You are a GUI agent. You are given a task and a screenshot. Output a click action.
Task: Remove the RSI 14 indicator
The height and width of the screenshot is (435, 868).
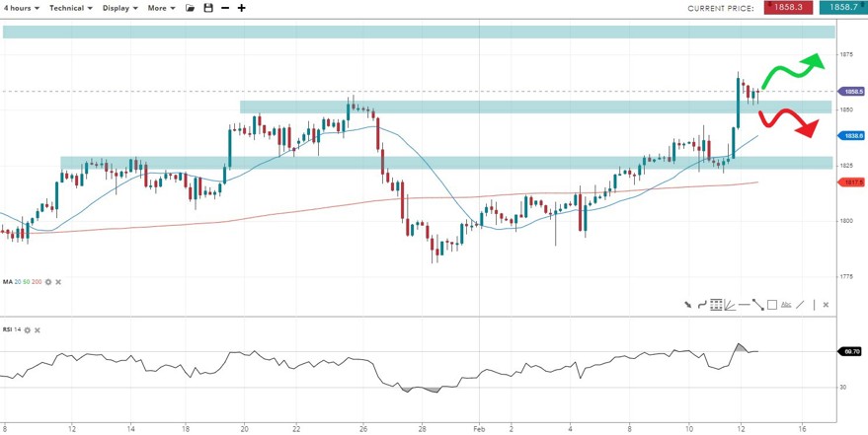[x=38, y=328]
